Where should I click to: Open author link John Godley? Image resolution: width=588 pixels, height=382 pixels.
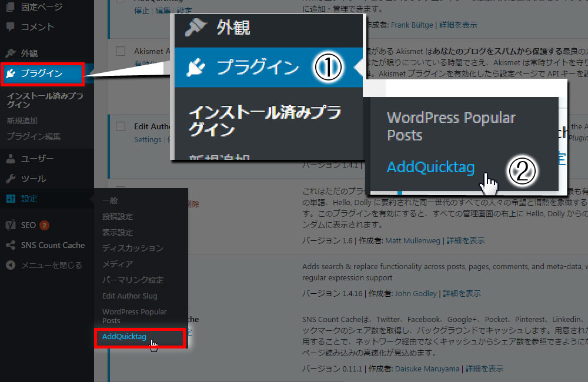(x=416, y=293)
